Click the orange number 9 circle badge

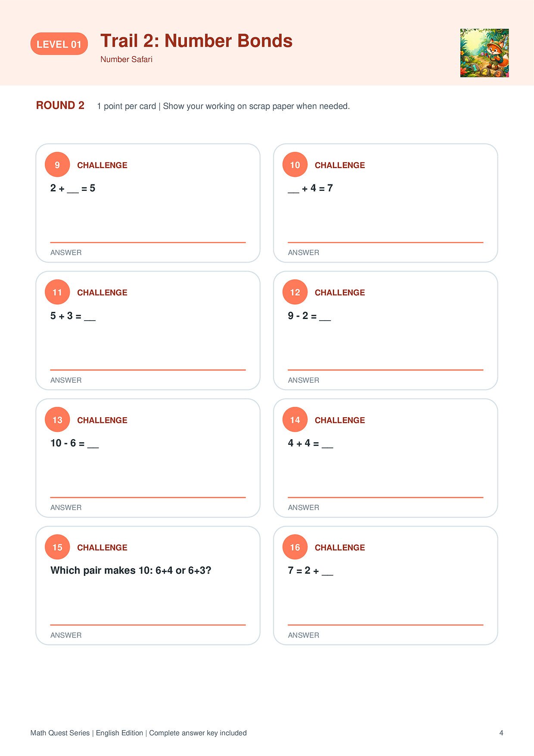pyautogui.click(x=57, y=165)
